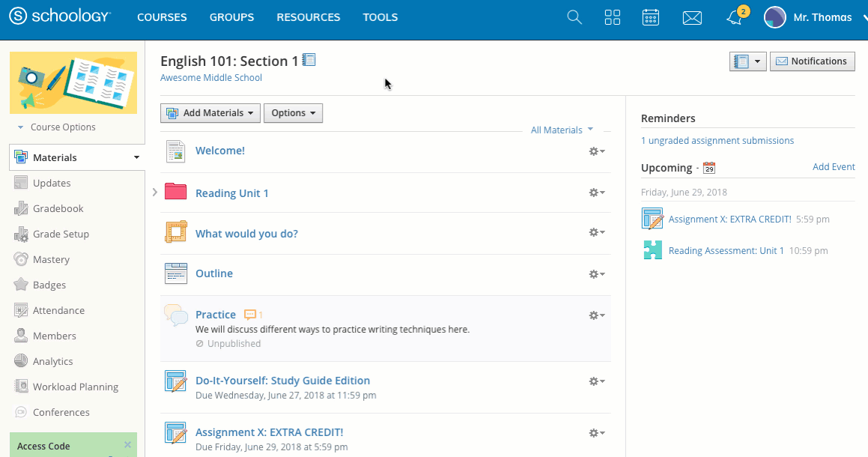Open the messages envelope icon
Image resolution: width=868 pixels, height=457 pixels.
692,17
